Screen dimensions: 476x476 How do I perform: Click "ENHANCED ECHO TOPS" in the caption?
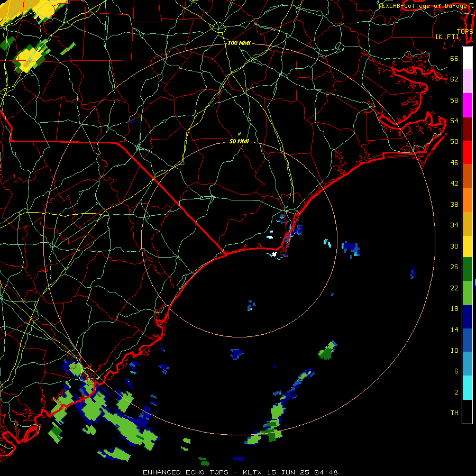pyautogui.click(x=186, y=472)
